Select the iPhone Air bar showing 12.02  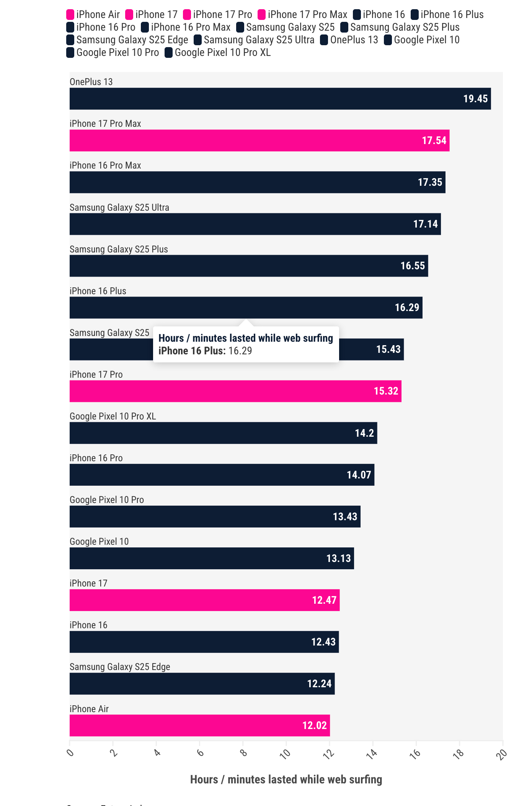[x=199, y=726]
